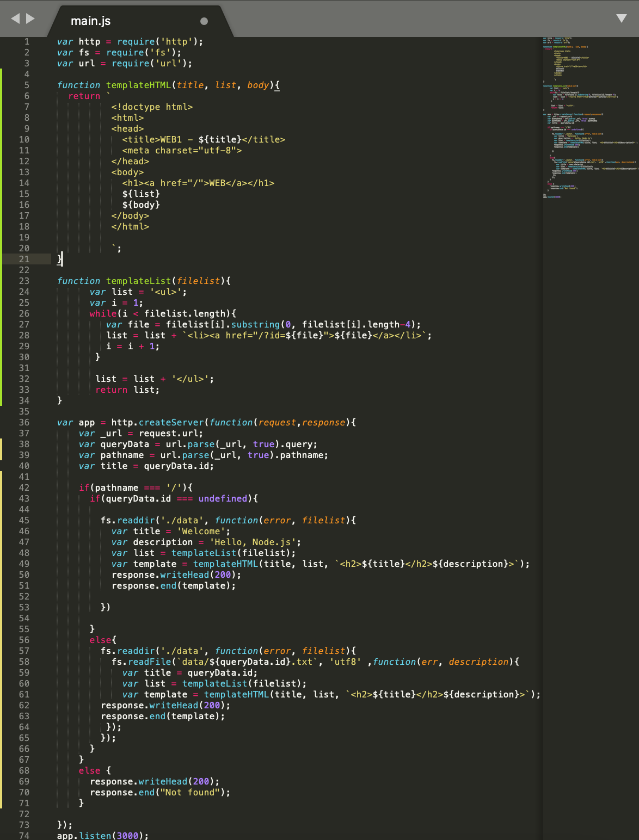
Task: Click 'readFile' method call text
Action: tap(149, 662)
